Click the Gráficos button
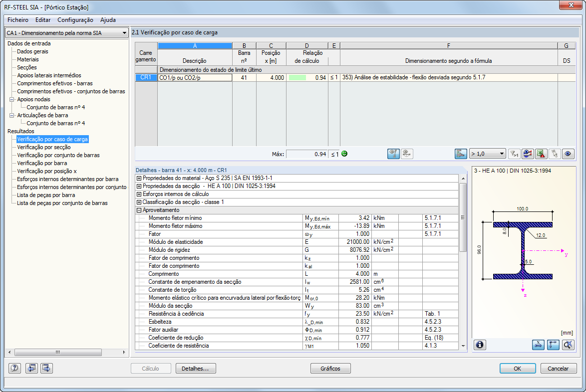The width and height of the screenshot is (586, 392). tap(330, 369)
